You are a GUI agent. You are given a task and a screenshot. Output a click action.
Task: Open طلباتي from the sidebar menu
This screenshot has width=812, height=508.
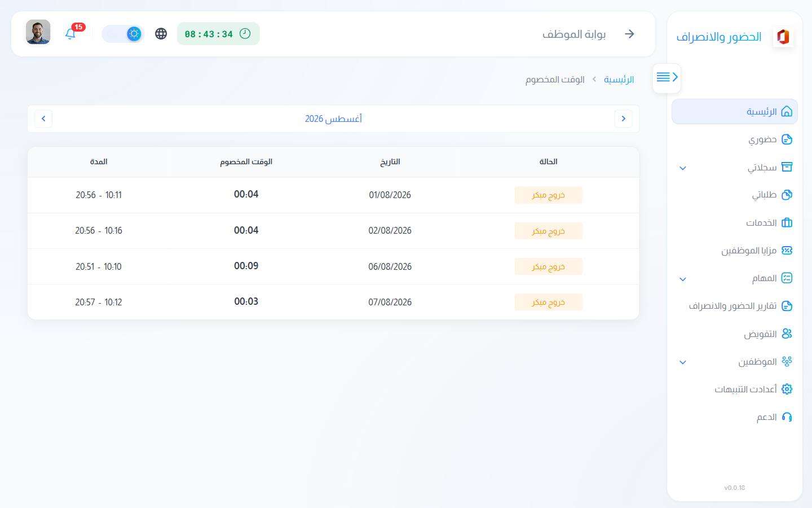(x=735, y=195)
